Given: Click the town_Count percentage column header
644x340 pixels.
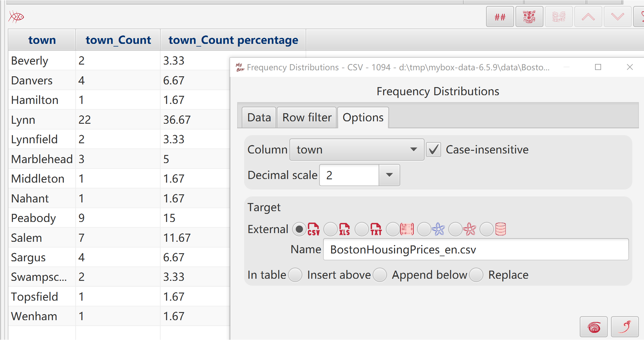Looking at the screenshot, I should tap(233, 40).
